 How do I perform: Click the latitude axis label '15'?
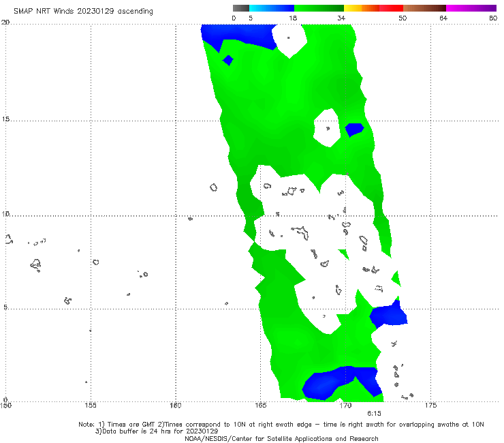tap(5, 119)
